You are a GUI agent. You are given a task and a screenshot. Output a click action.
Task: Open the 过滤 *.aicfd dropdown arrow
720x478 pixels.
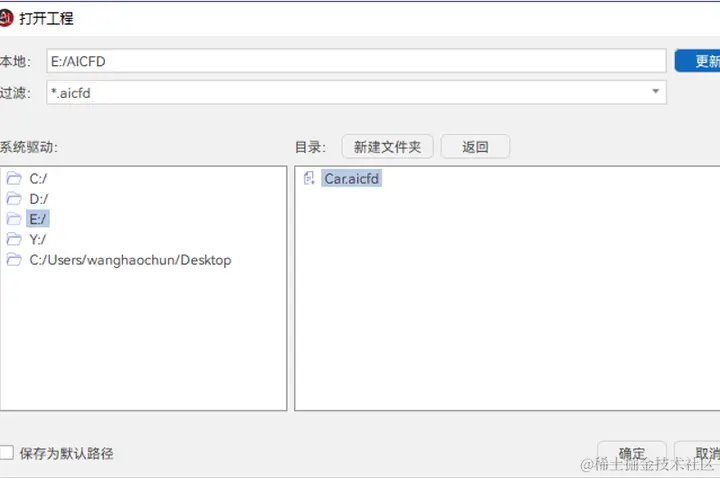(x=655, y=91)
